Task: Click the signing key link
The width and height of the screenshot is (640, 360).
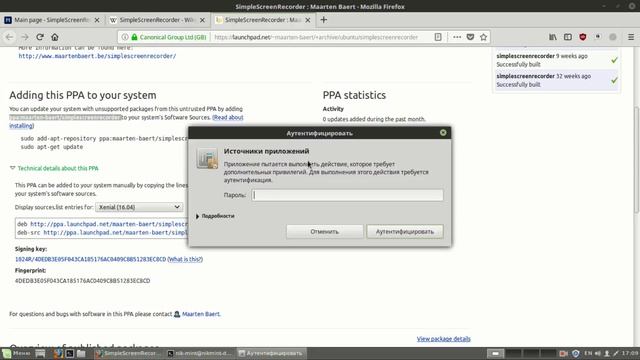Action: [90, 259]
